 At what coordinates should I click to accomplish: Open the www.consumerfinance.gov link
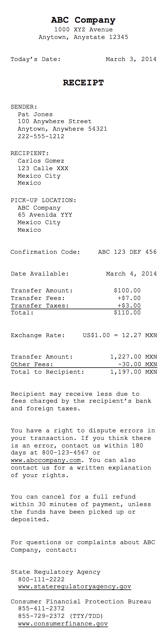tap(63, 623)
